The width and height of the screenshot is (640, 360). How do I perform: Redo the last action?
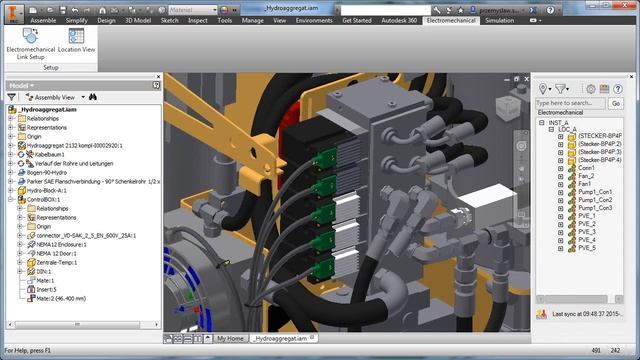click(87, 10)
